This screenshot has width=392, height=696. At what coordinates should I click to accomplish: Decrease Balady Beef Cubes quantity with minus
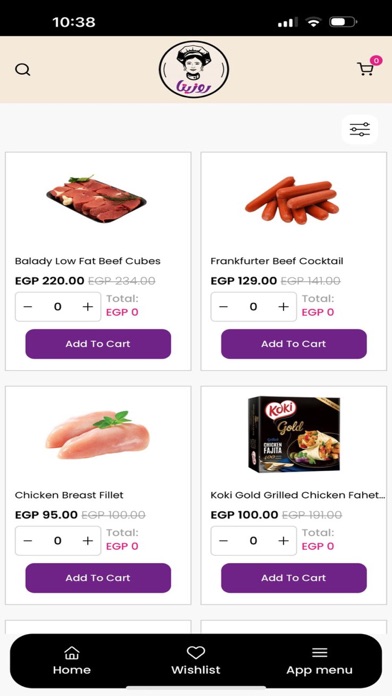pyautogui.click(x=28, y=307)
